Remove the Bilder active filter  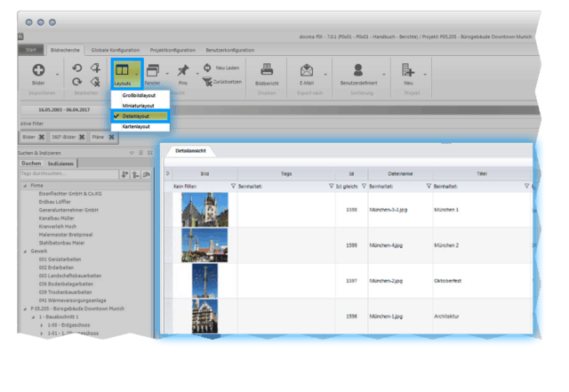[x=42, y=137]
